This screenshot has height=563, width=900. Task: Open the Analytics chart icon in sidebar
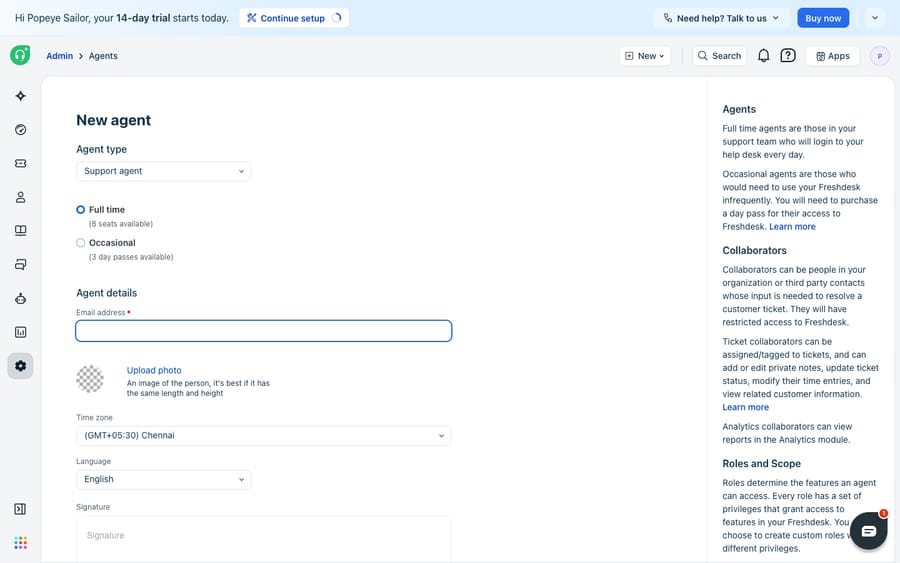point(21,332)
